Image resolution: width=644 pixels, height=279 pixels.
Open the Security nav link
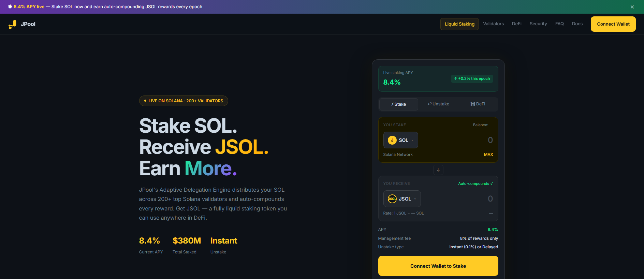tap(538, 24)
